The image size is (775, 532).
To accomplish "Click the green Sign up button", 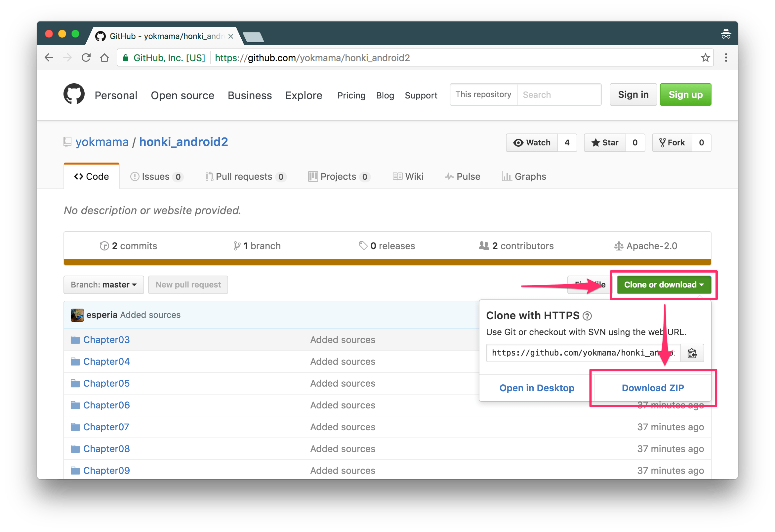I will [685, 95].
